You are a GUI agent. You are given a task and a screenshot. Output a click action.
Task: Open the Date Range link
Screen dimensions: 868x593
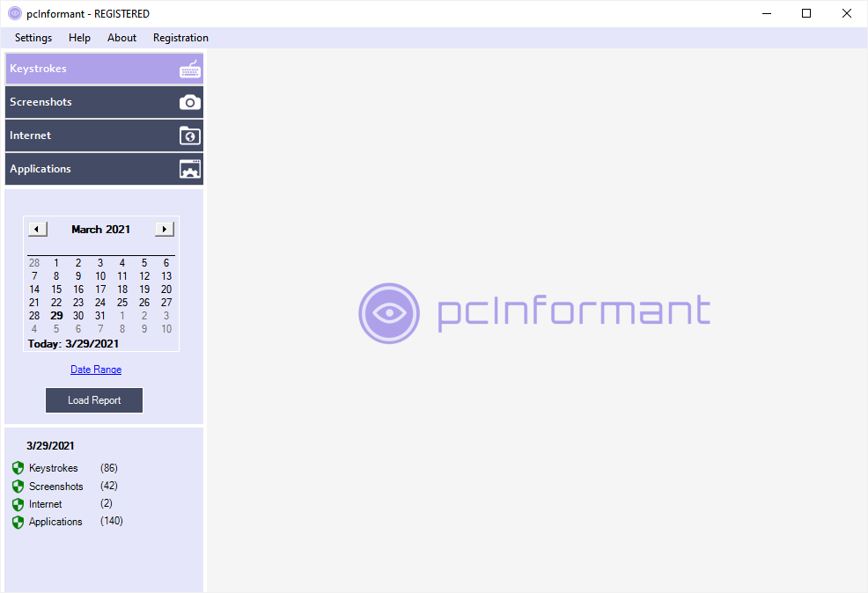point(96,370)
